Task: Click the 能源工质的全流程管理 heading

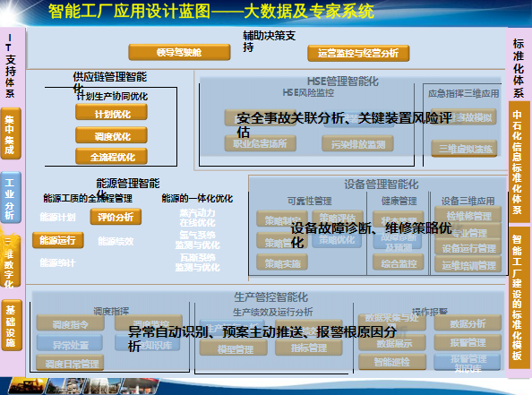Action: [88, 198]
